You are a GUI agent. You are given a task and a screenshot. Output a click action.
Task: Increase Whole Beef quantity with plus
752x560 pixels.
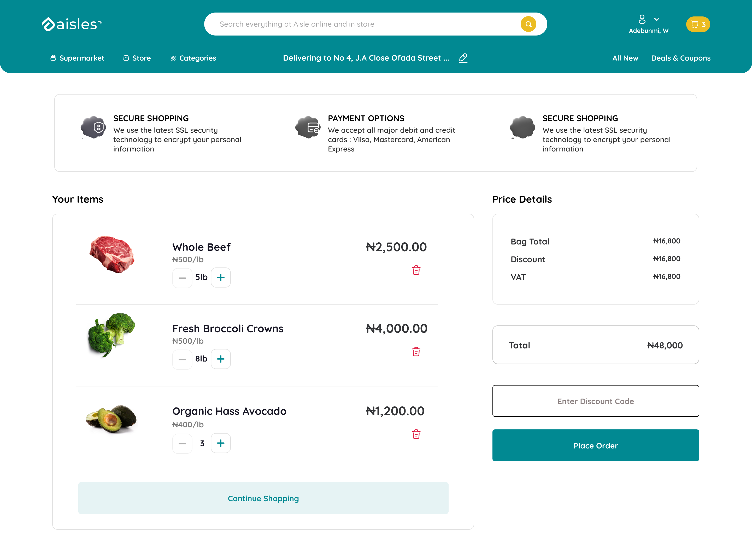click(x=221, y=277)
